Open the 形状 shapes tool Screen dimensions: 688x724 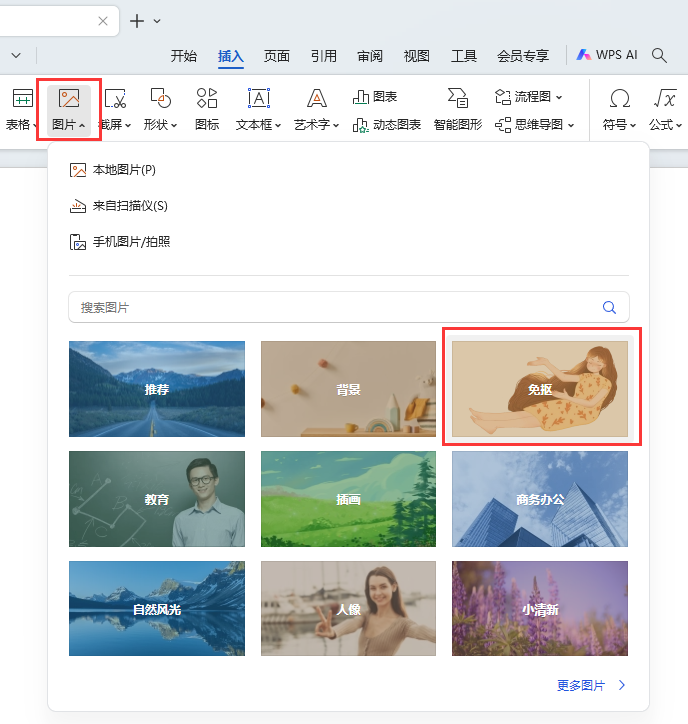click(x=160, y=109)
